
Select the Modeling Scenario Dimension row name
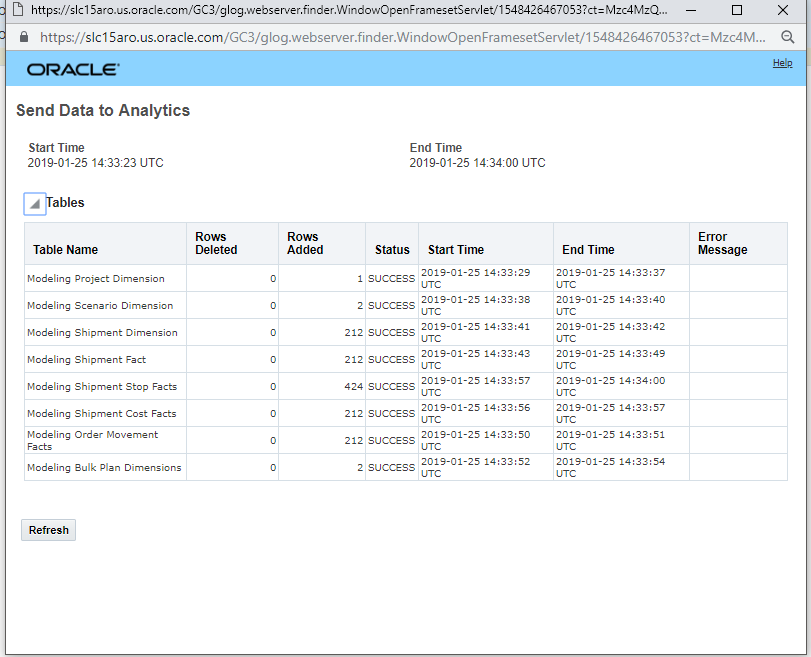[100, 305]
